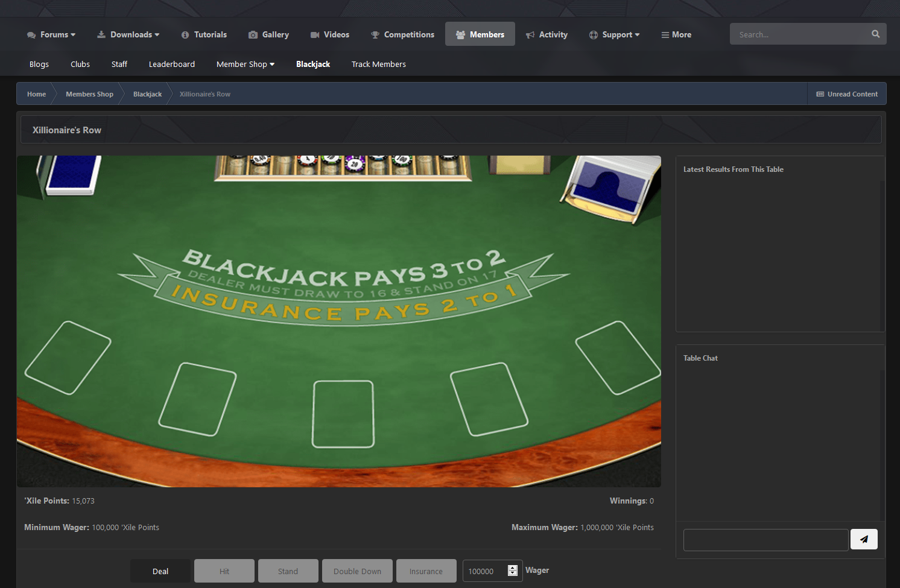Click the Blackjack breadcrumb

click(x=147, y=94)
